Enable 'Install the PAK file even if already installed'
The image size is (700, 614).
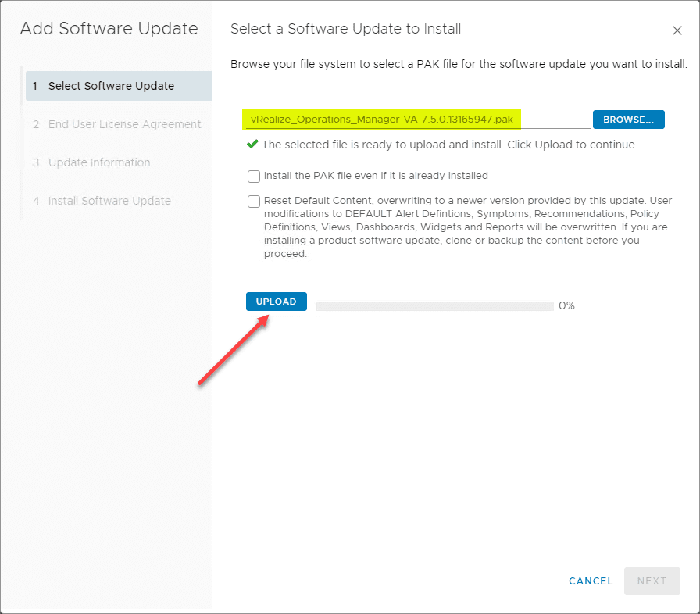[254, 177]
